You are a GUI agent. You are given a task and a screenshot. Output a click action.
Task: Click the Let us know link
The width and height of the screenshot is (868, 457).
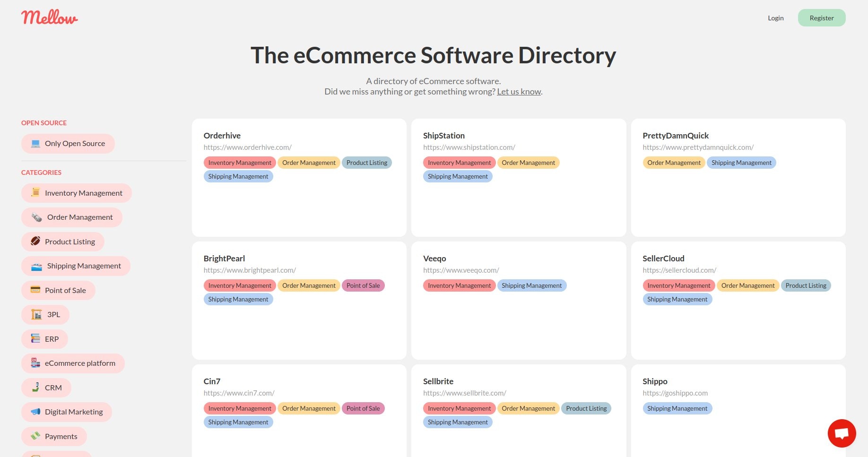click(519, 92)
